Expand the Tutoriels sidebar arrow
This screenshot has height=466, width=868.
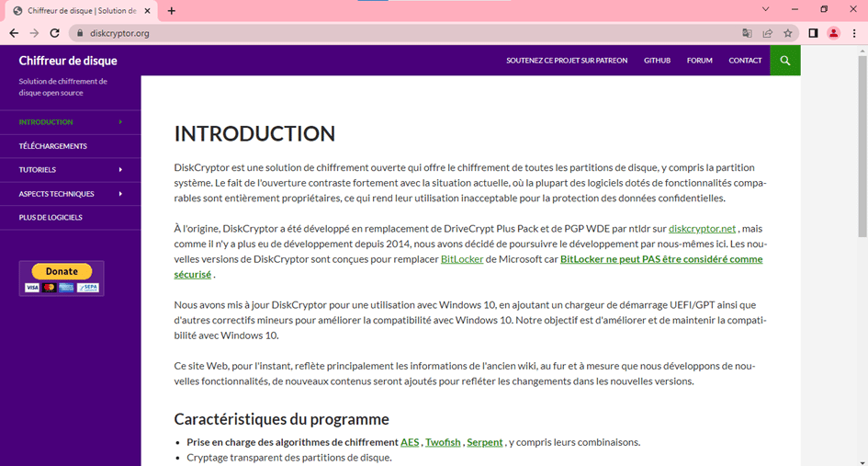120,169
